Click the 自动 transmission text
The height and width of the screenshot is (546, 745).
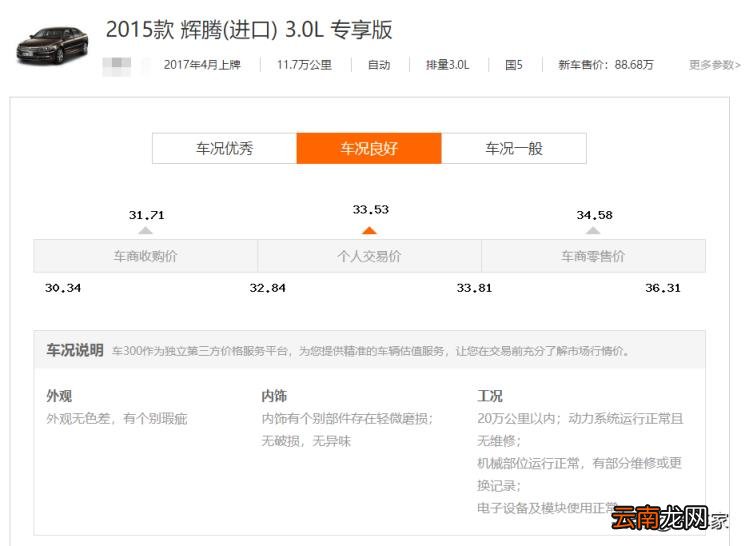[379, 65]
